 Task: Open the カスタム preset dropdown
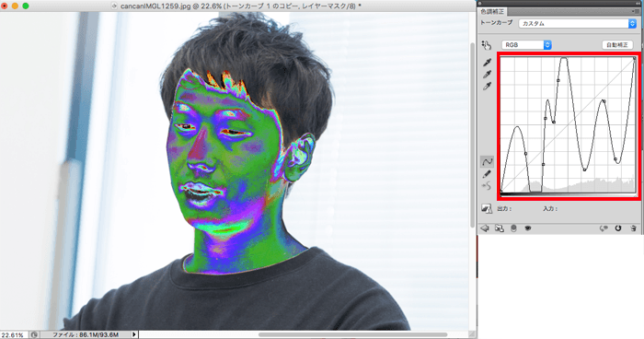(x=578, y=23)
